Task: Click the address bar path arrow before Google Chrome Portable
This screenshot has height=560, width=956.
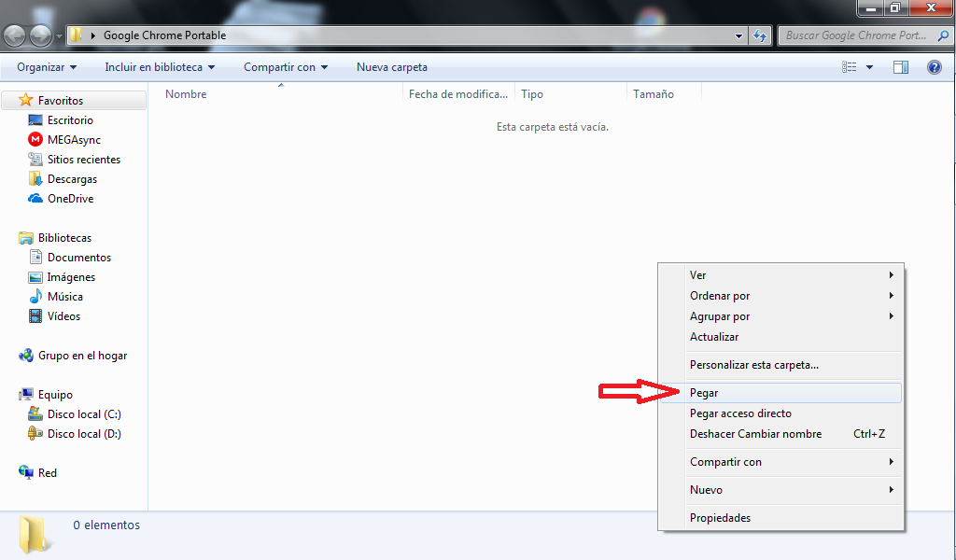Action: click(93, 35)
